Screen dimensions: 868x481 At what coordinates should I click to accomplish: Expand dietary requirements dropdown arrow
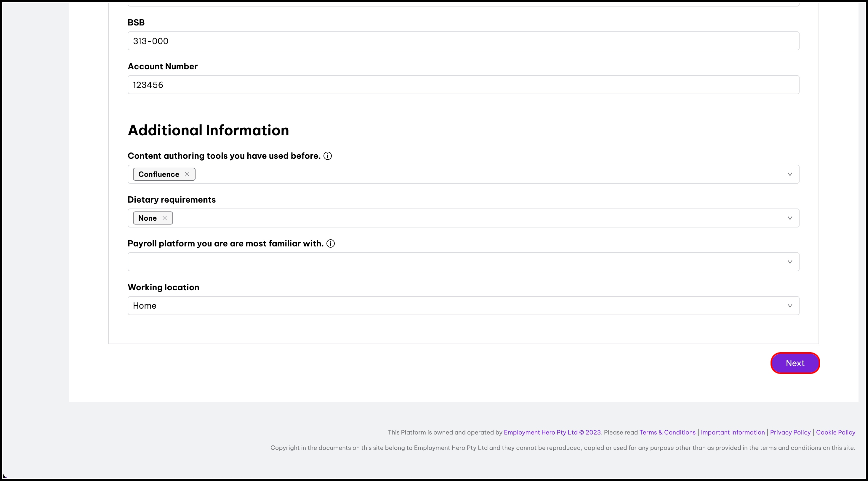click(789, 218)
